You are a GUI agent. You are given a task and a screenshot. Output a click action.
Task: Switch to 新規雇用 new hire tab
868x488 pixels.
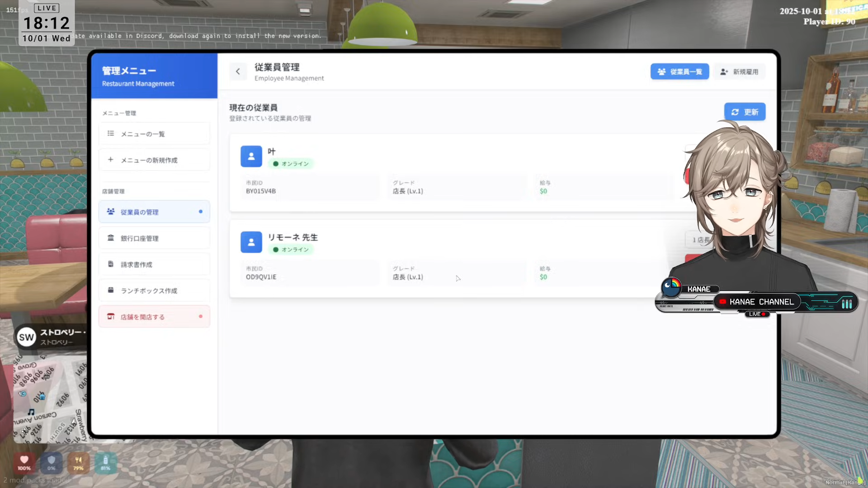739,71
